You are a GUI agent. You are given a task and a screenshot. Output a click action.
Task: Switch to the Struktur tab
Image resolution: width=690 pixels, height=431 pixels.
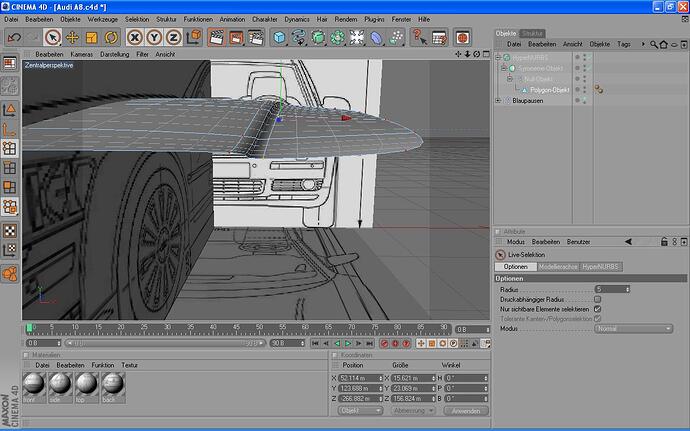532,33
